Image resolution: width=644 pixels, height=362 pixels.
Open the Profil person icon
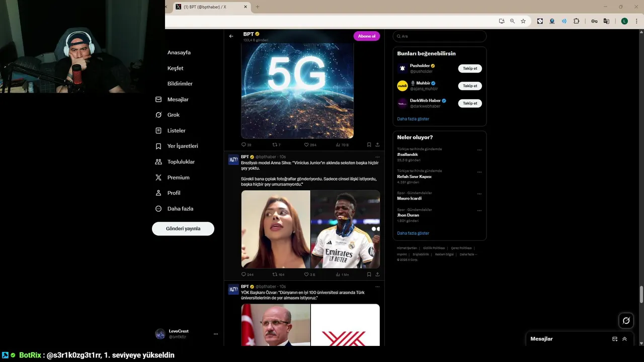pos(158,193)
